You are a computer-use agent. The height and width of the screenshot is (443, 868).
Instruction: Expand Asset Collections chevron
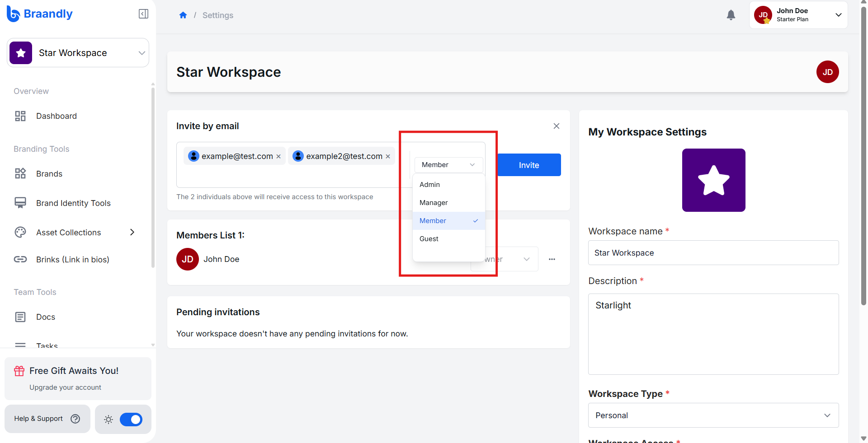click(x=132, y=232)
